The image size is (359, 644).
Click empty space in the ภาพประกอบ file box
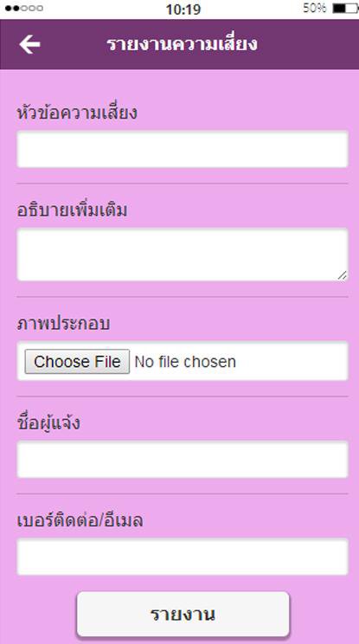point(292,362)
